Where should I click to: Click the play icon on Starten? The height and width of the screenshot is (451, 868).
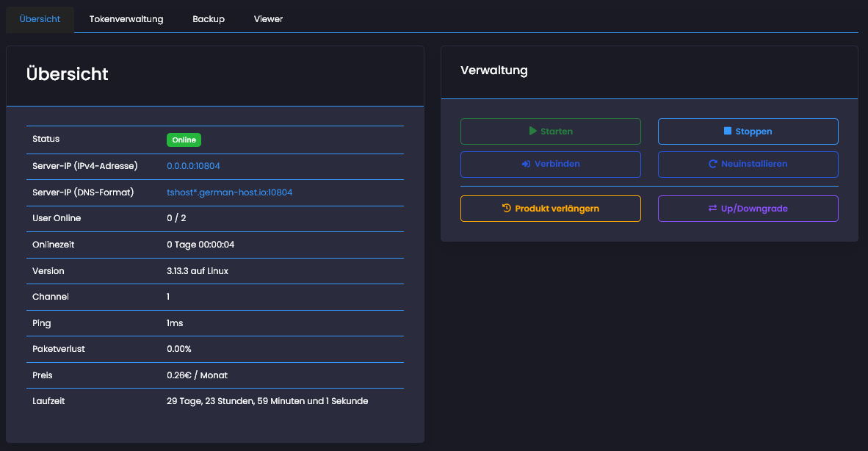point(533,131)
